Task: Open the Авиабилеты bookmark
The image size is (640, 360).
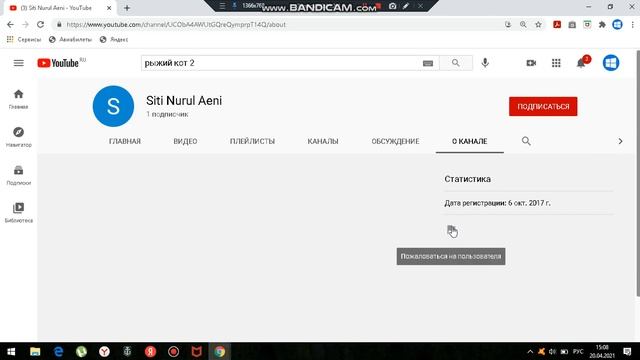Action: 70,40
